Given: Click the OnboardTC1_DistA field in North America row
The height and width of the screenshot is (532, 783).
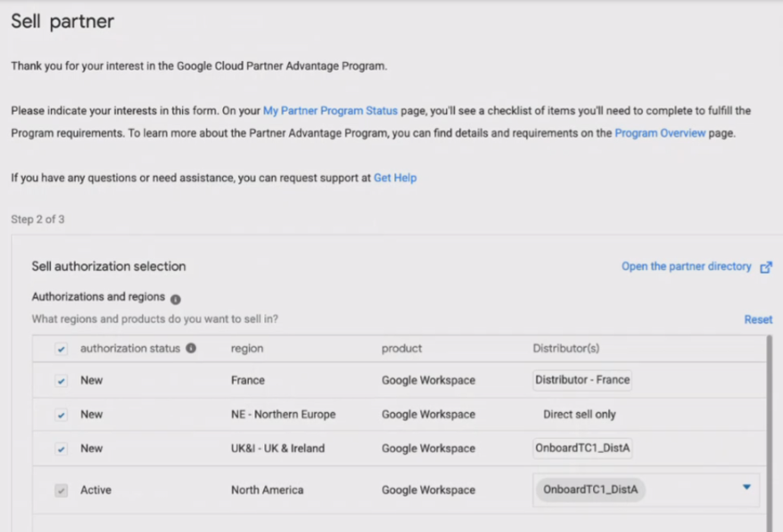Looking at the screenshot, I should coord(589,489).
